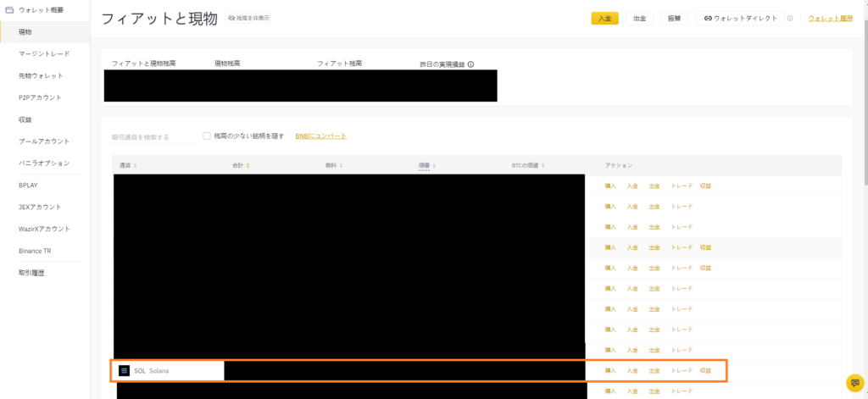This screenshot has height=399, width=868.
Task: Check the 残高の少ない銘柄を隠す checkbox
Action: click(207, 136)
